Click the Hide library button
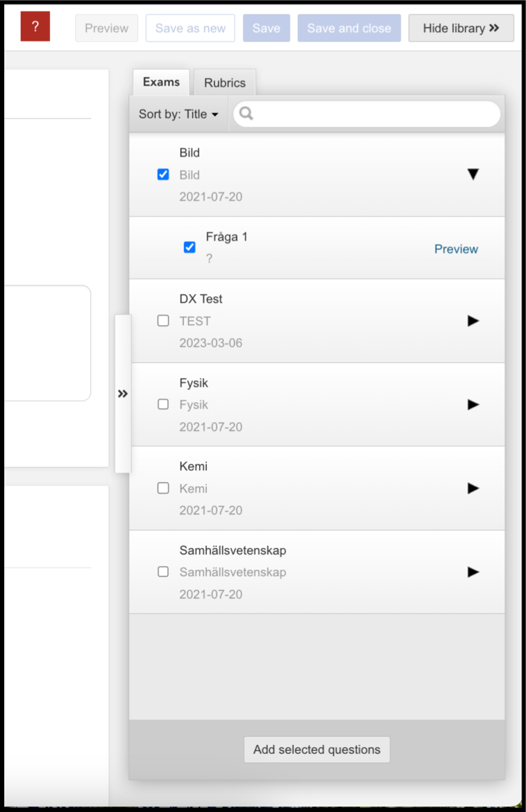This screenshot has width=526, height=812. pyautogui.click(x=461, y=28)
